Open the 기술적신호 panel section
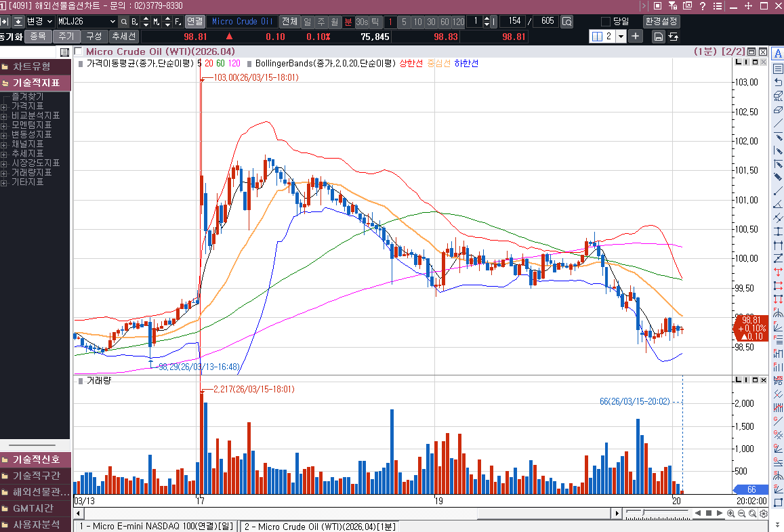The image size is (784, 532). pyautogui.click(x=35, y=459)
